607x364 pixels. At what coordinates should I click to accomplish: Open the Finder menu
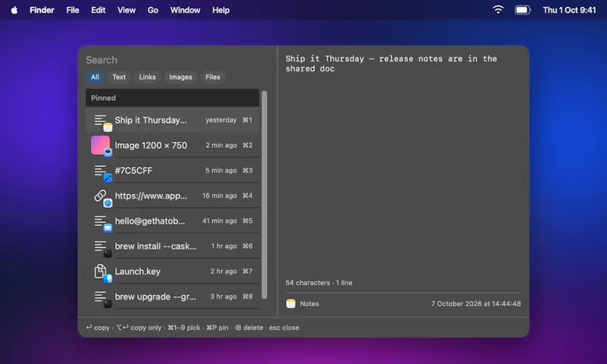click(x=42, y=10)
